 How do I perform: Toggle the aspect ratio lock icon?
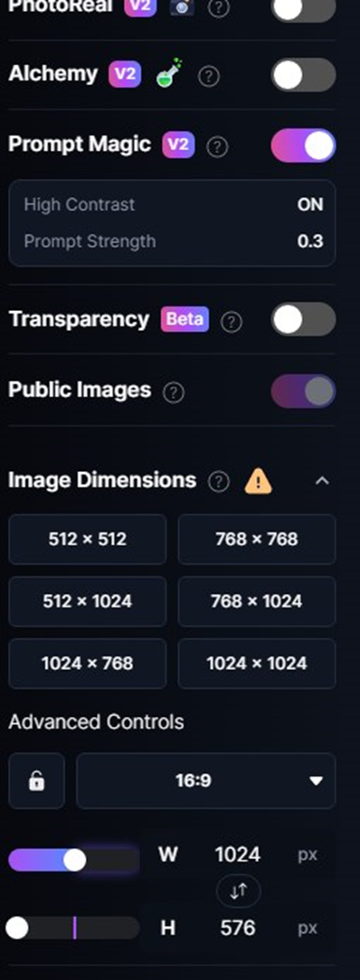pos(37,781)
